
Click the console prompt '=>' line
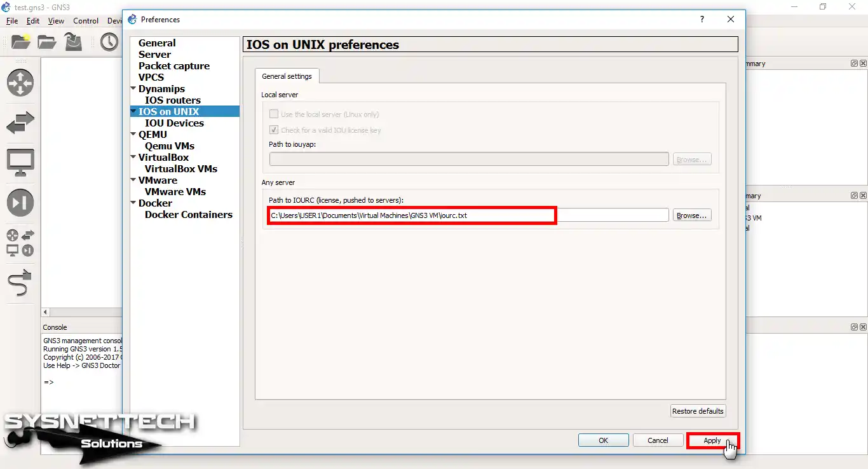coord(49,382)
